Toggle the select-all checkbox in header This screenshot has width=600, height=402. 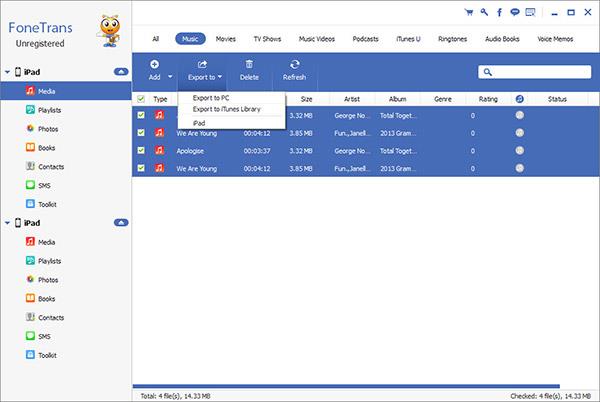tap(141, 99)
